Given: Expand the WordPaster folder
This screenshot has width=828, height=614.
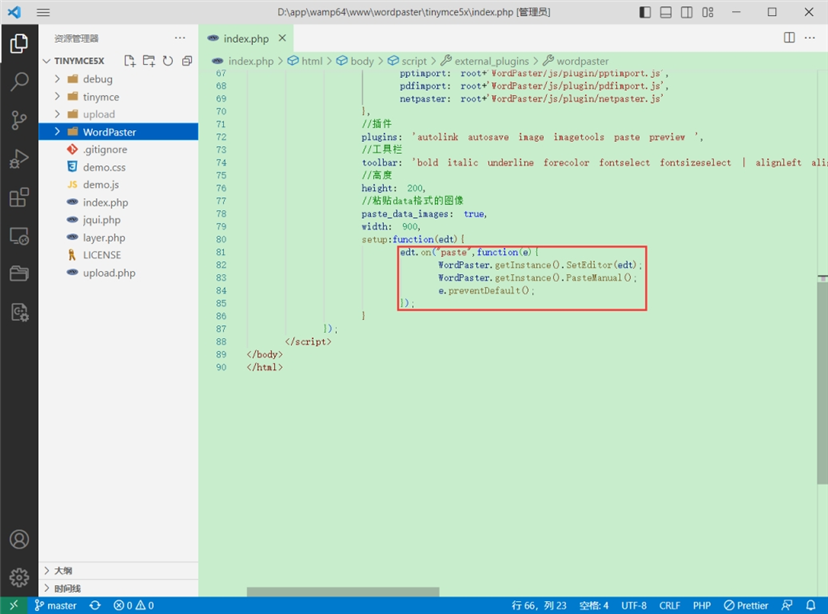Looking at the screenshot, I should [58, 131].
